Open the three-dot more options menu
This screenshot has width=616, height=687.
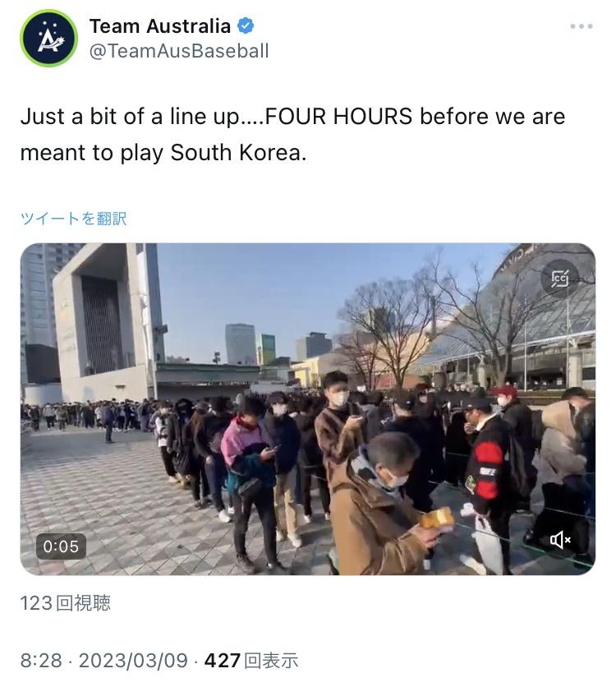click(581, 26)
